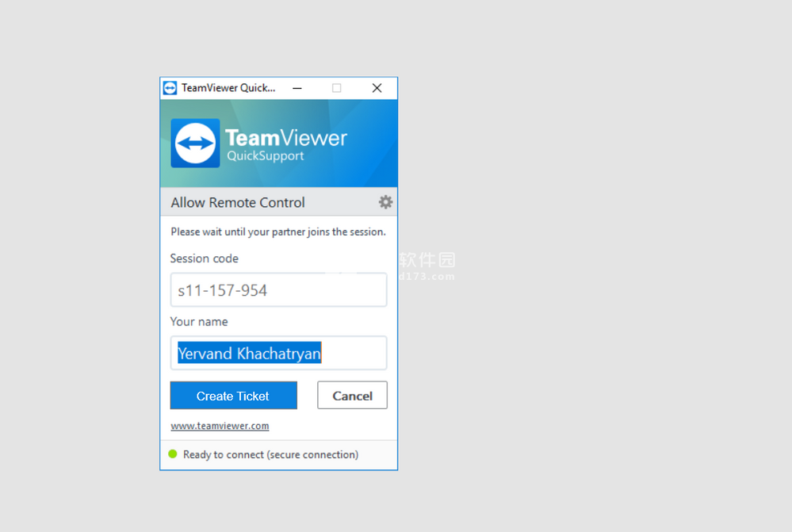
Task: Click the green ready status indicator
Action: tap(173, 454)
